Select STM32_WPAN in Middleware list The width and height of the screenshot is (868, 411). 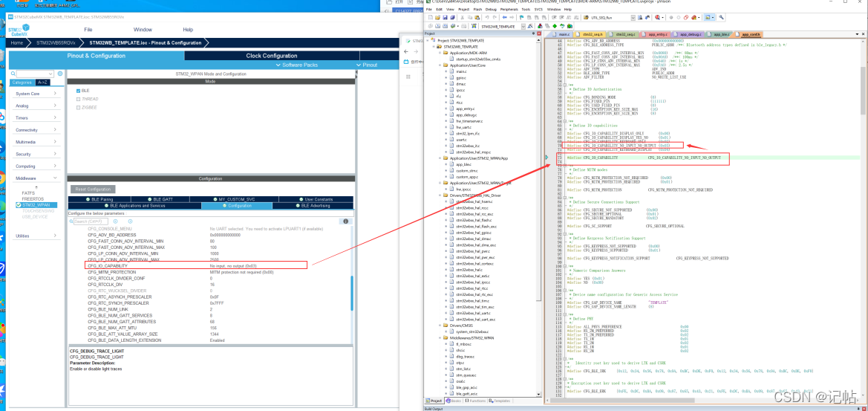(36, 205)
